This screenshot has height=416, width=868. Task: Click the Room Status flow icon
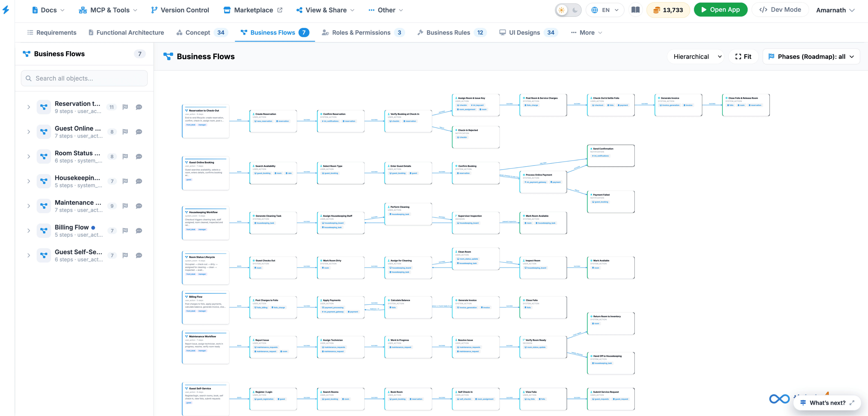point(44,156)
